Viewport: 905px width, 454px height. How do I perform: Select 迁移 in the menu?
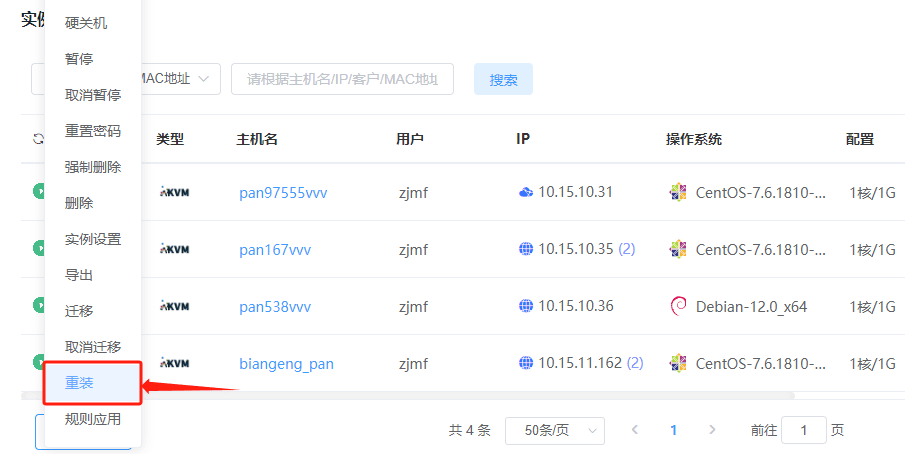(x=79, y=311)
